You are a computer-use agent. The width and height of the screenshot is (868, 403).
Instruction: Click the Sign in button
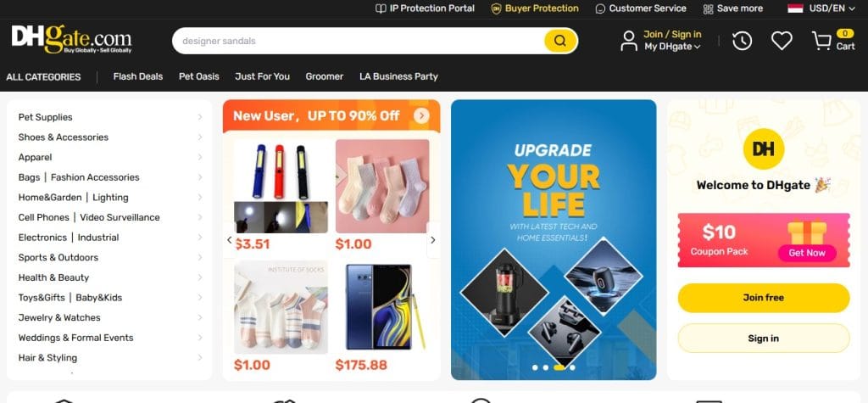tap(764, 339)
